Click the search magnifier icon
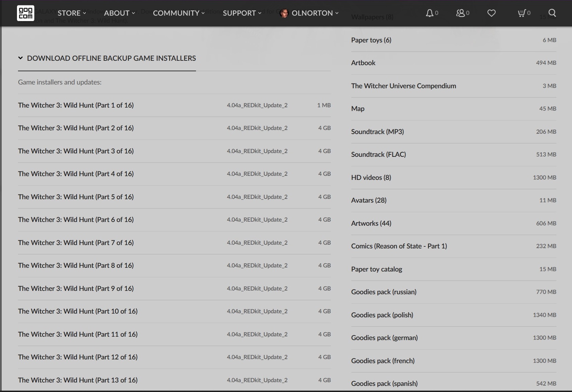The width and height of the screenshot is (572, 392). pyautogui.click(x=552, y=13)
